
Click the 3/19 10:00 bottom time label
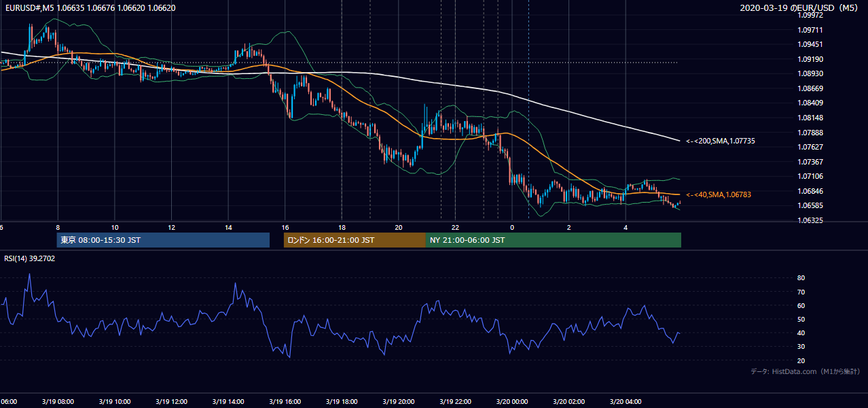coord(114,401)
